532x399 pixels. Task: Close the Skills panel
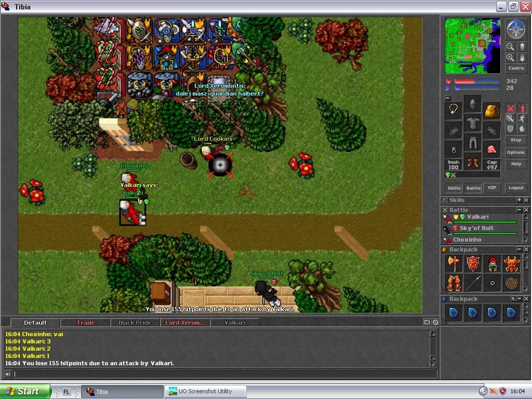click(x=526, y=200)
